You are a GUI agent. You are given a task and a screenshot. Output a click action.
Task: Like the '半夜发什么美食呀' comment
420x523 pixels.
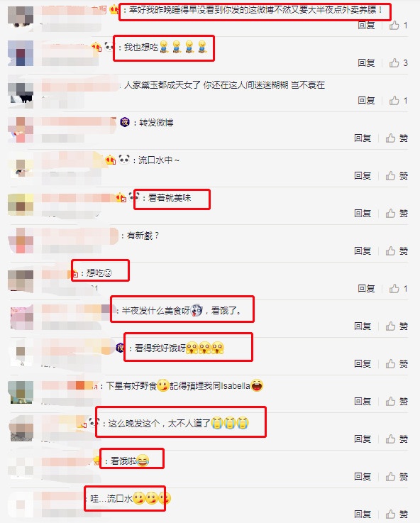[x=397, y=326]
